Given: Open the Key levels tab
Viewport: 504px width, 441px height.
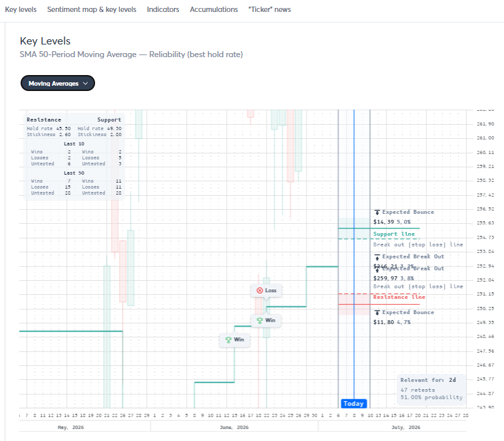Looking at the screenshot, I should click(21, 9).
